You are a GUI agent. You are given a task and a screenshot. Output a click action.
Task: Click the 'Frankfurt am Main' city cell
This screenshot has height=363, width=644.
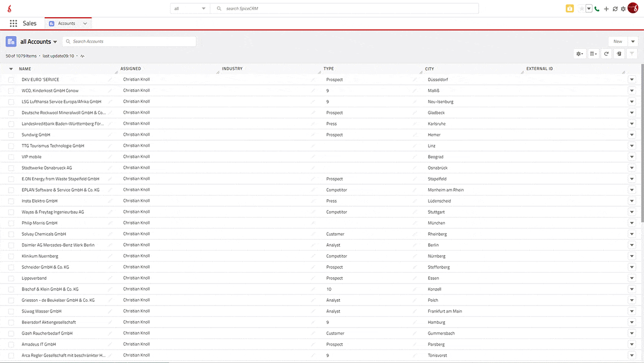click(445, 311)
